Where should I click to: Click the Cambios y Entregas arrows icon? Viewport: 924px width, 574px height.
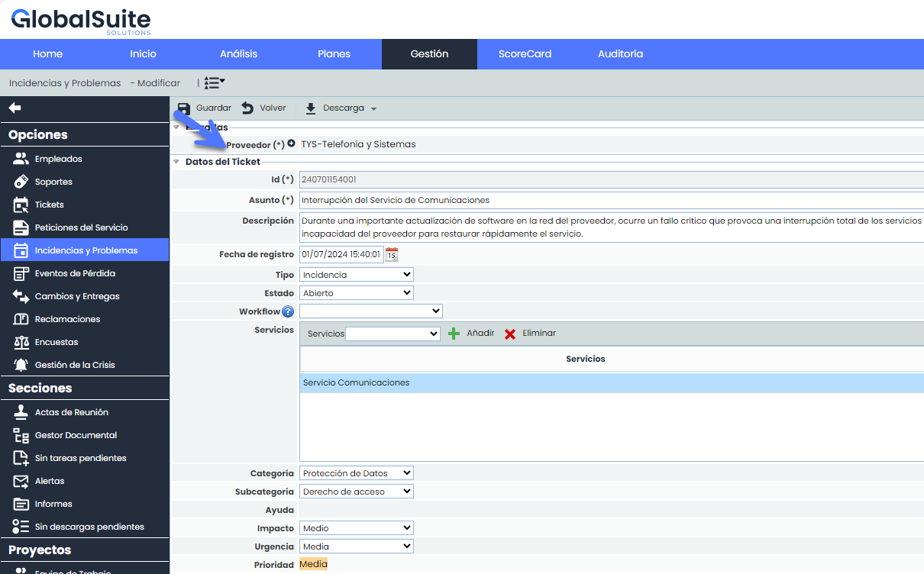point(21,296)
